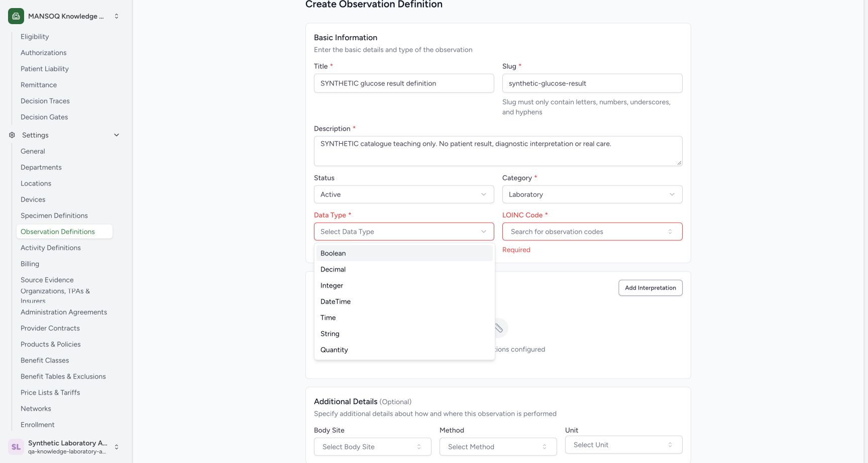Open Activity Definitions settings page

click(64, 248)
